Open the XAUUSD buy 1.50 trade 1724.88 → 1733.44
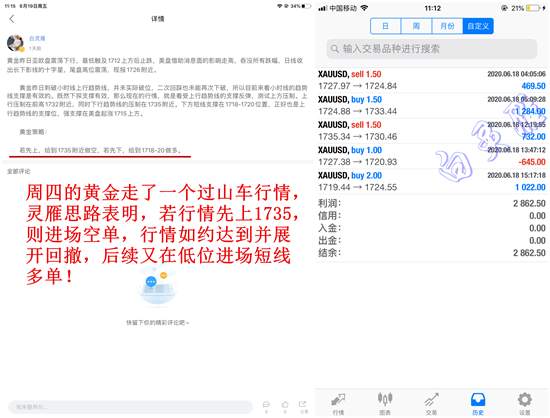Screen dimensions: 550x418 tap(432, 105)
